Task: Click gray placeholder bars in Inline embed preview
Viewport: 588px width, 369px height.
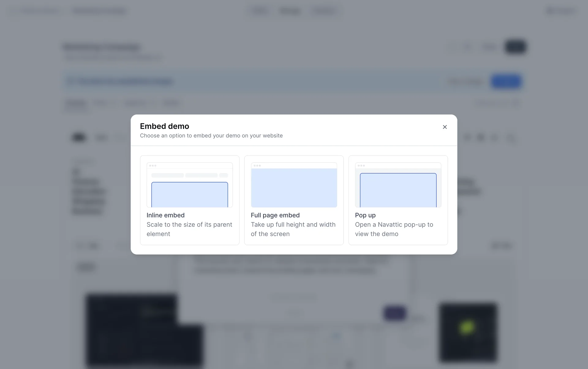Action: point(189,175)
